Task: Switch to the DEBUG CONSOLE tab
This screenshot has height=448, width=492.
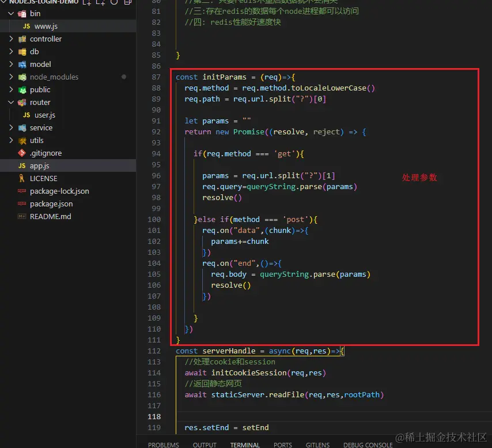Action: pyautogui.click(x=368, y=445)
